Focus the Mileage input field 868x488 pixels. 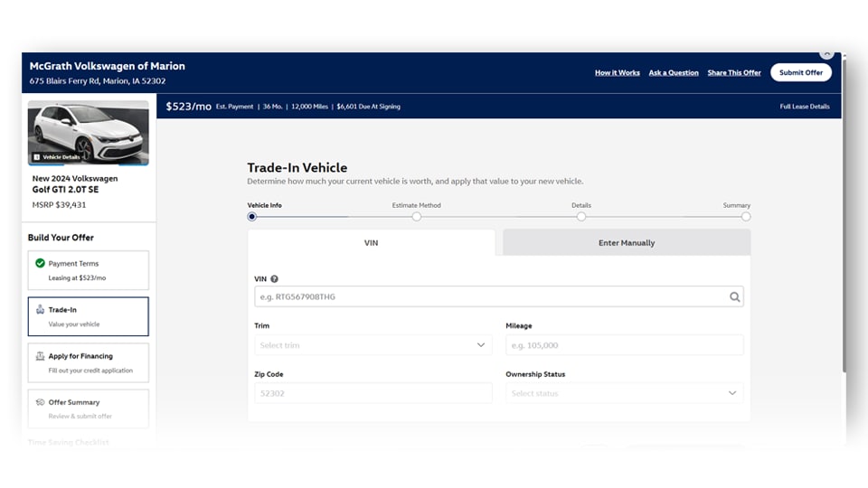pos(625,344)
